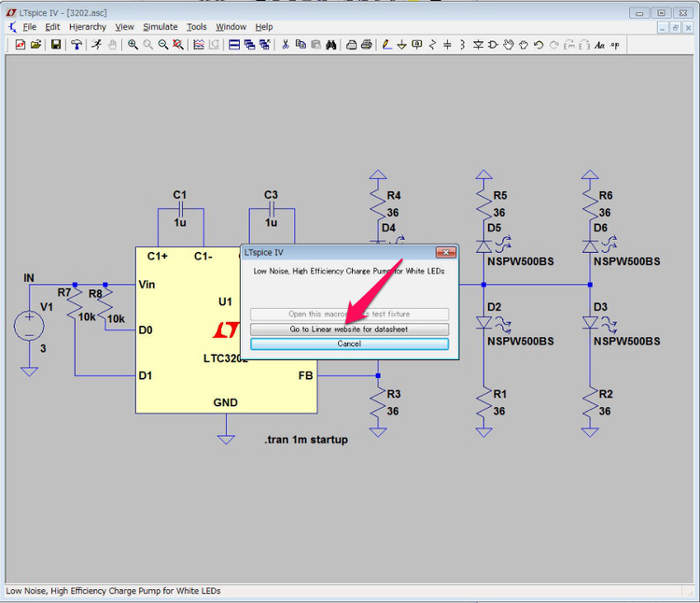Click the SPICE directive '.op' icon

616,45
